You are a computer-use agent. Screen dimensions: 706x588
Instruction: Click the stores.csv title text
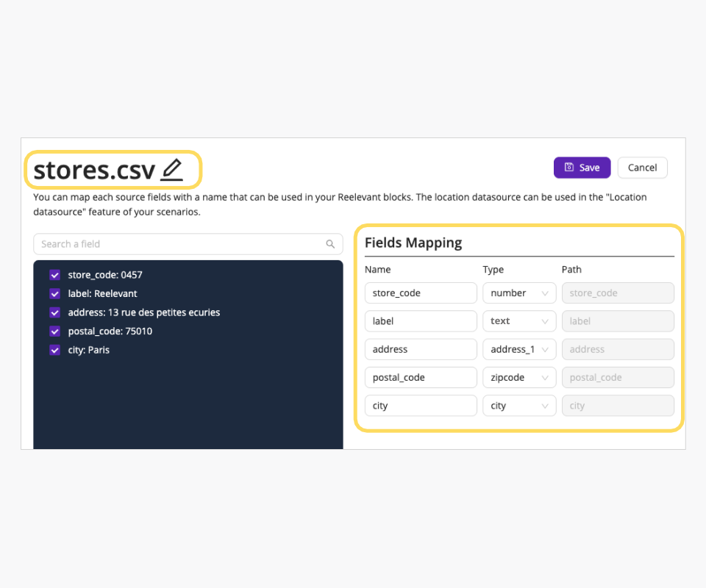pos(94,170)
